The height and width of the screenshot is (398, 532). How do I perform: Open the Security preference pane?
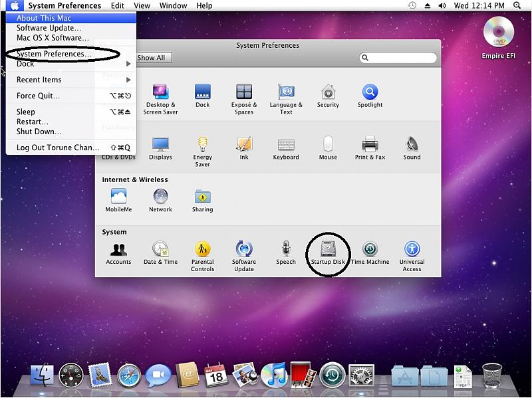[x=328, y=92]
